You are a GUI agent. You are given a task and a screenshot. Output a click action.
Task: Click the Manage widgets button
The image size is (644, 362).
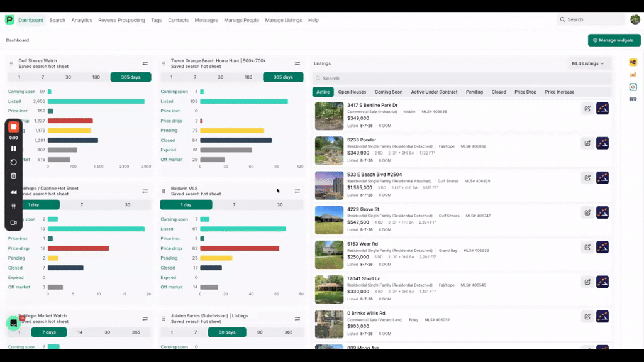614,40
